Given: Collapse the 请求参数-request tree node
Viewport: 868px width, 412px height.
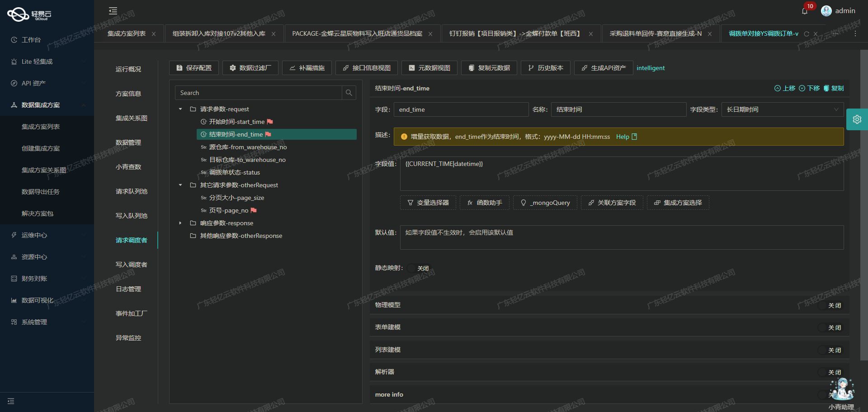Looking at the screenshot, I should (x=180, y=109).
